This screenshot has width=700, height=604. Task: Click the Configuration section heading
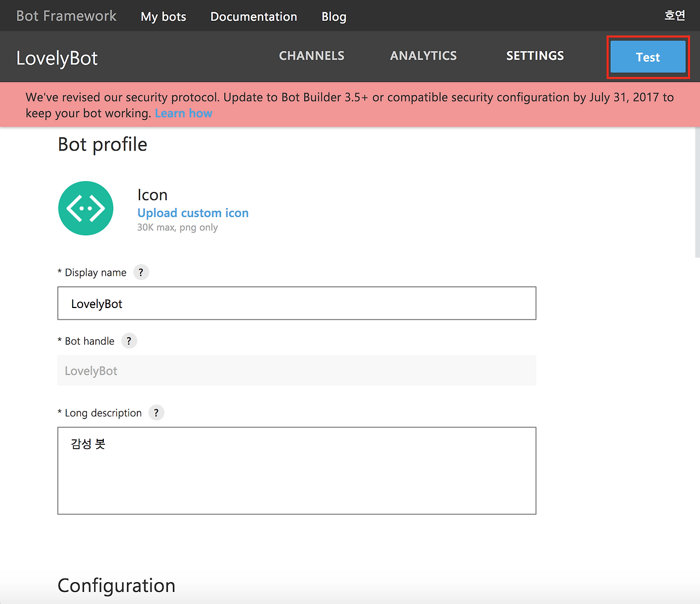pyautogui.click(x=116, y=585)
